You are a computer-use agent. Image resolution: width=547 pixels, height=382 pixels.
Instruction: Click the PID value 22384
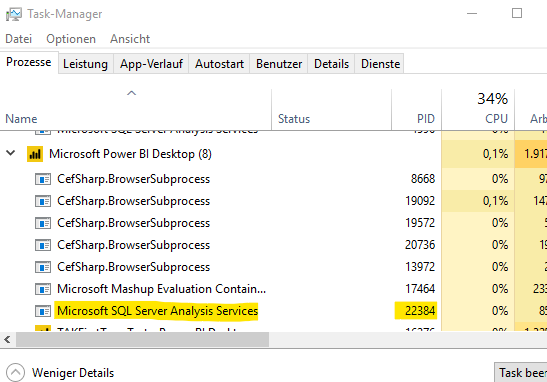coord(420,311)
